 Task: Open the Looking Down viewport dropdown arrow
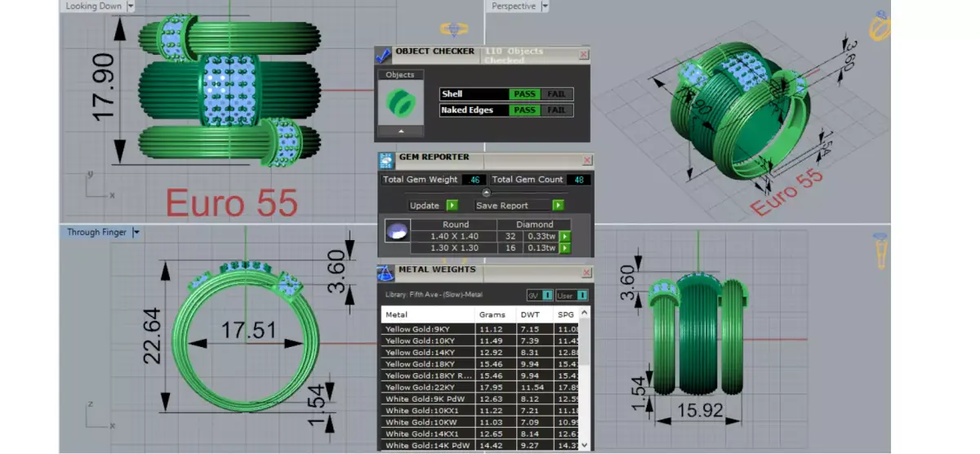click(131, 6)
